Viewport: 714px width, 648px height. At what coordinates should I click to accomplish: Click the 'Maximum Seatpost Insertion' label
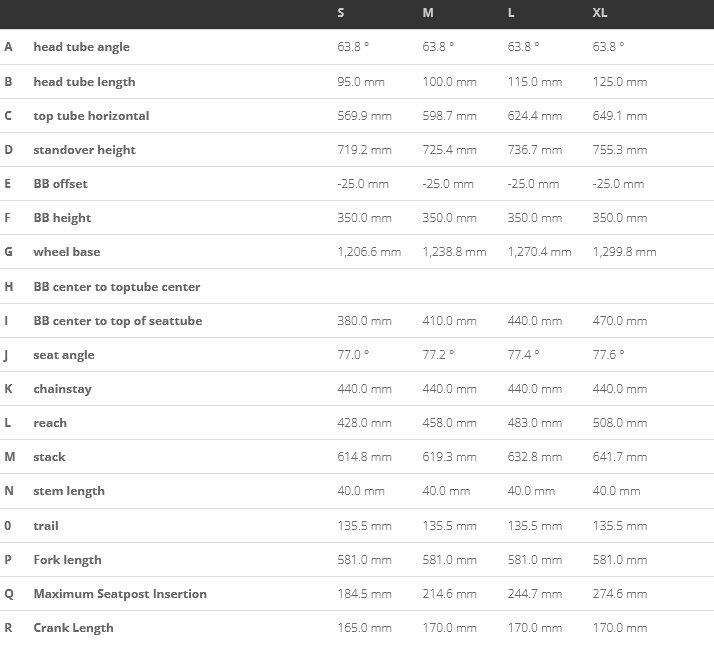point(120,594)
